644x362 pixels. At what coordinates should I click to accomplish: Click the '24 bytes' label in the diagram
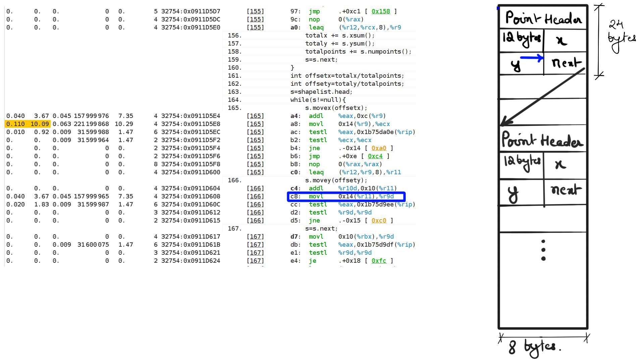622,36
